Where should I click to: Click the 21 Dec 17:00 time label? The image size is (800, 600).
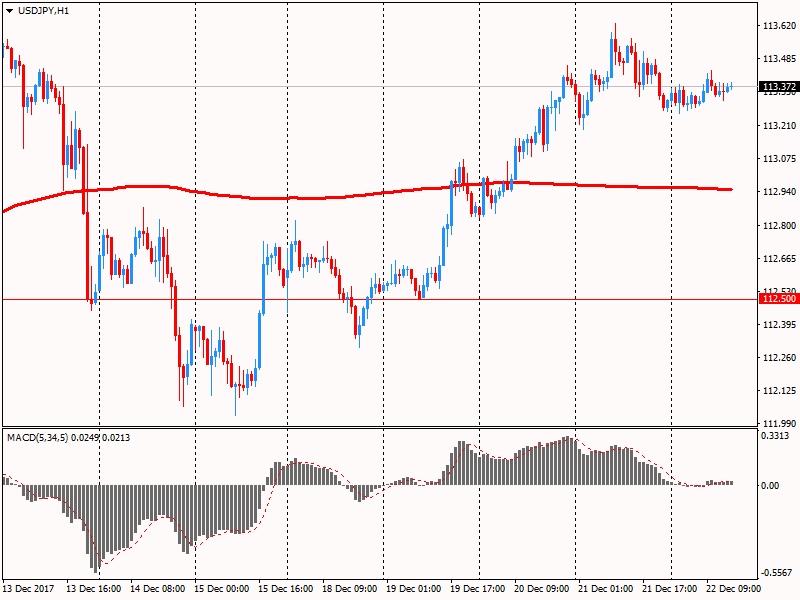[x=669, y=589]
